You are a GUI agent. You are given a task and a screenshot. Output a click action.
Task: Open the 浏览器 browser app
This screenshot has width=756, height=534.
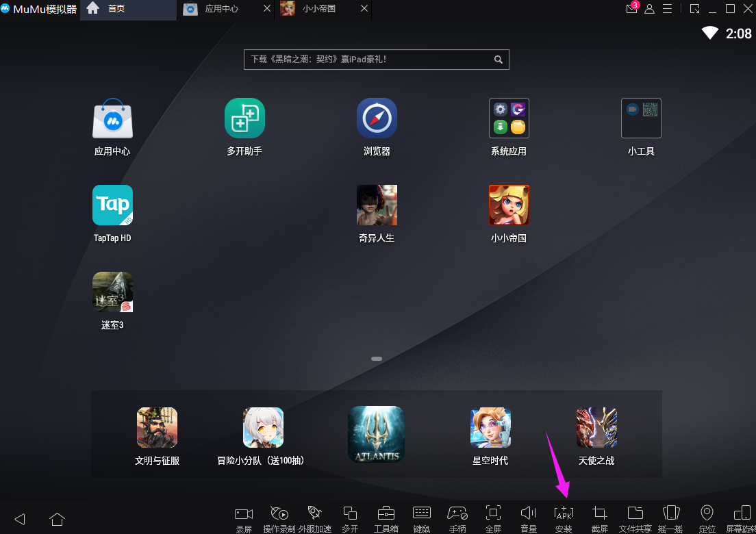(x=377, y=118)
